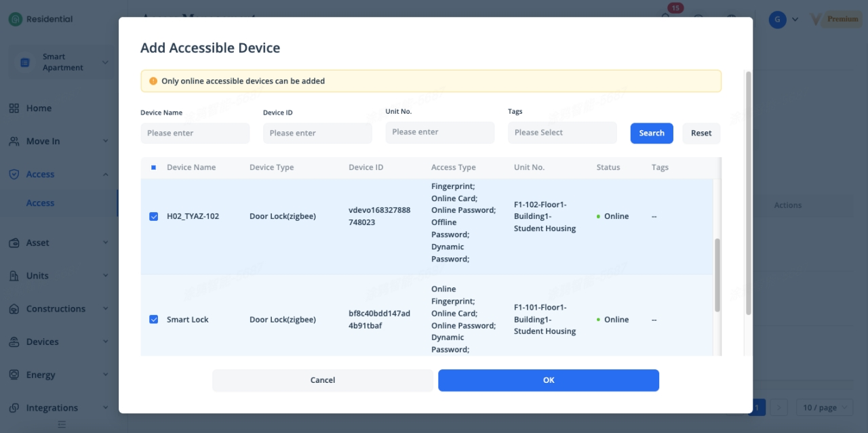Click the Asset wallet icon

click(x=14, y=243)
